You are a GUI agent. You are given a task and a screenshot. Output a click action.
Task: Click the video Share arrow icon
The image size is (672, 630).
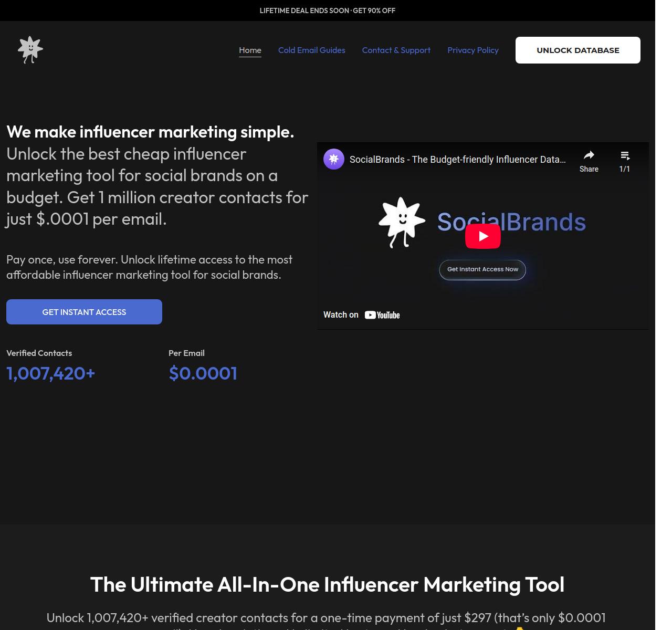point(589,155)
